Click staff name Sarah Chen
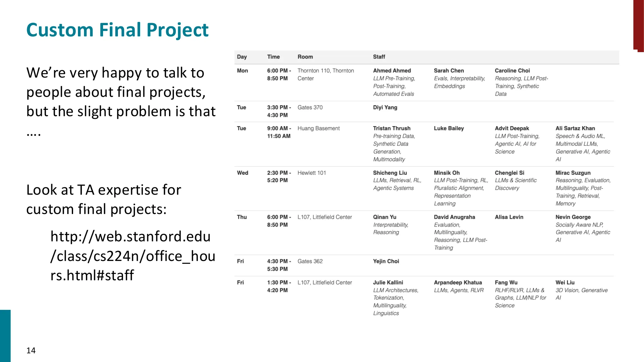This screenshot has width=644, height=362. (449, 71)
